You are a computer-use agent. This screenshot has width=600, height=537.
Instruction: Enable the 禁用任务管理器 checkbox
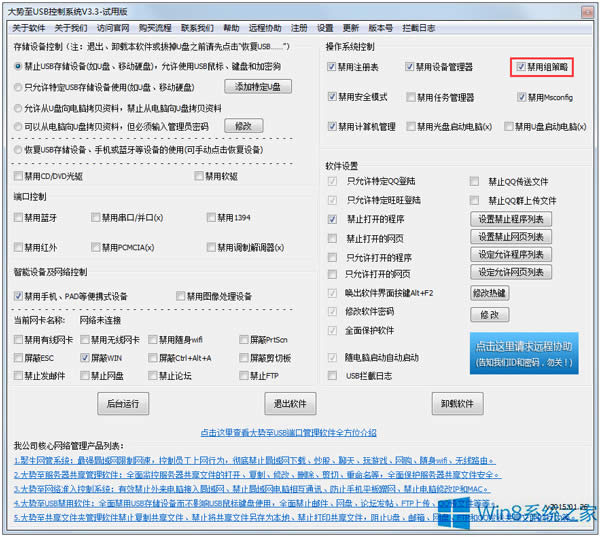(411, 97)
